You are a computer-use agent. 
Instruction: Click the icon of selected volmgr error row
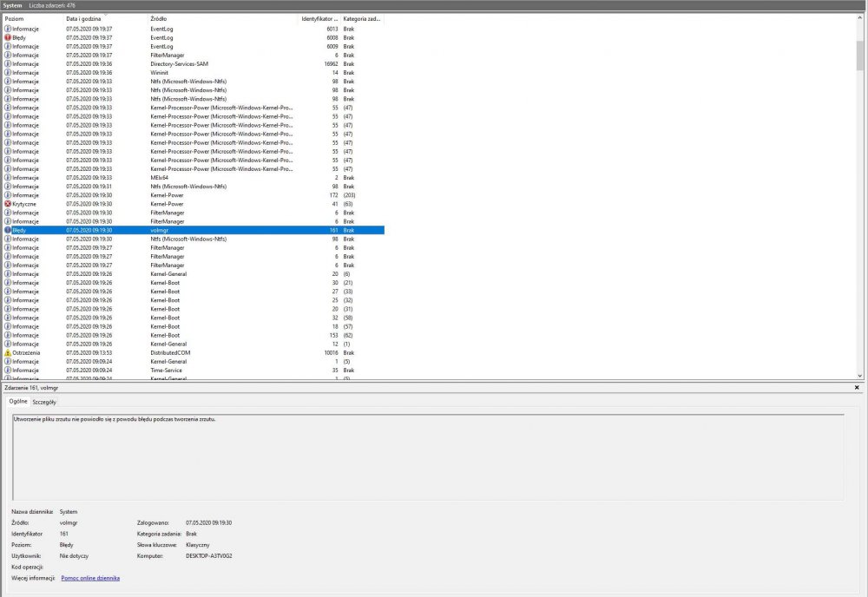(x=8, y=230)
